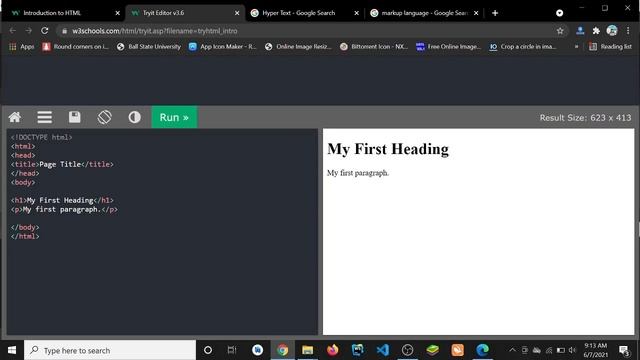The image size is (640, 360).
Task: Close the Introduction to HTML tab
Action: tap(118, 13)
